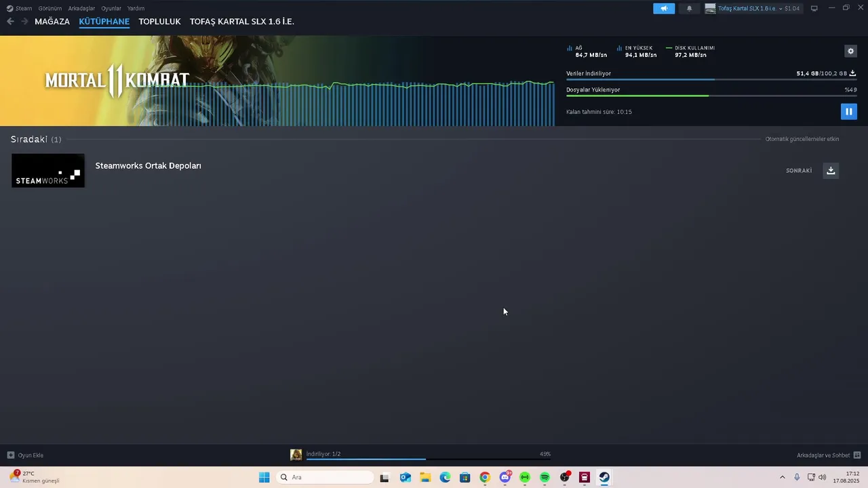Click the bottom bar download game thumbnail

[x=296, y=455]
